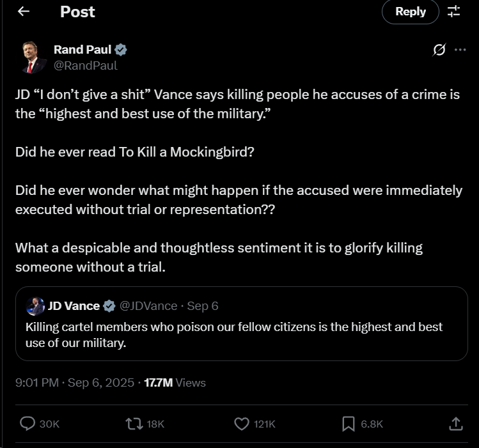Image resolution: width=479 pixels, height=448 pixels.
Task: Click the share upload icon
Action: [x=455, y=423]
